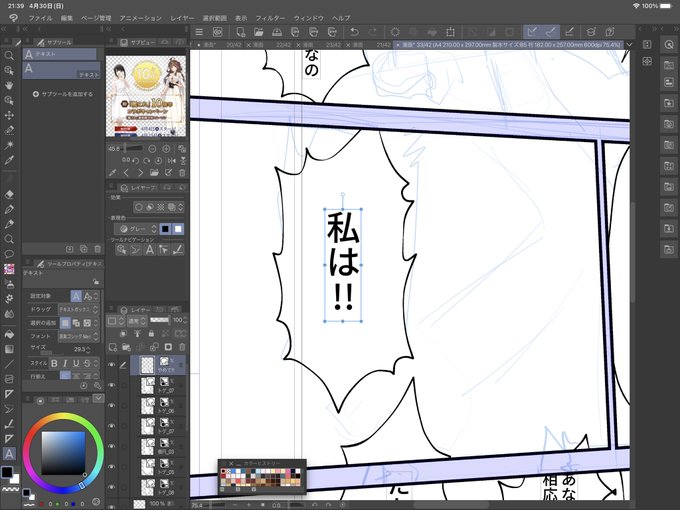
Task: Click inside the color square picker
Action: [63, 453]
